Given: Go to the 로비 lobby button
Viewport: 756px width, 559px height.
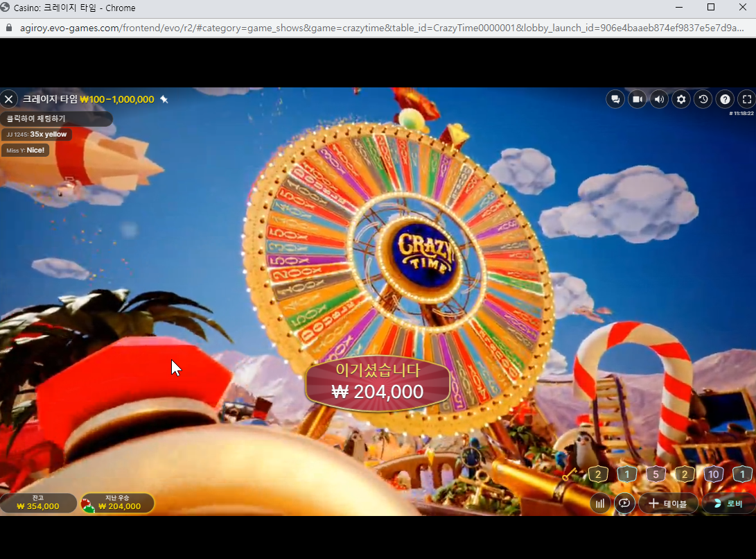Looking at the screenshot, I should click(x=729, y=504).
